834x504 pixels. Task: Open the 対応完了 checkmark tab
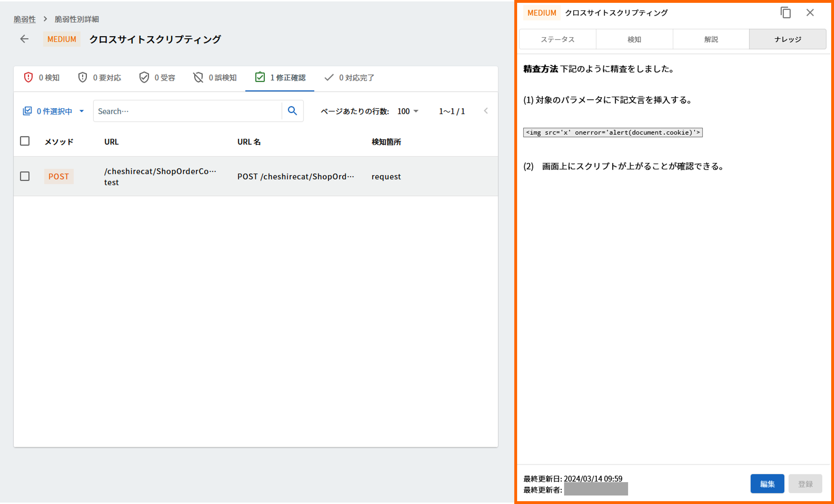point(349,78)
